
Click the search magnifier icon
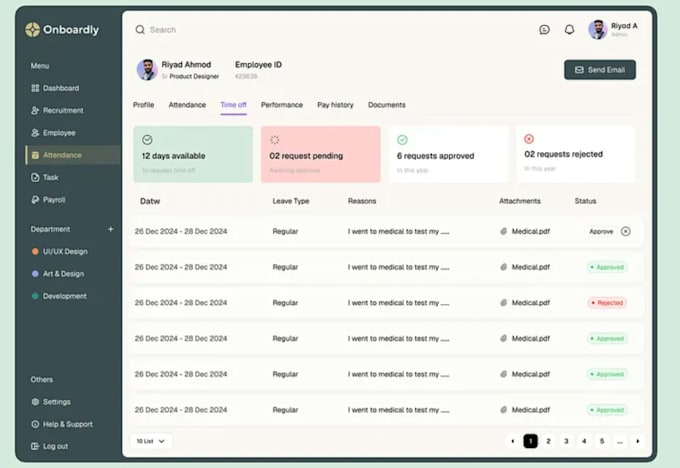(x=140, y=29)
